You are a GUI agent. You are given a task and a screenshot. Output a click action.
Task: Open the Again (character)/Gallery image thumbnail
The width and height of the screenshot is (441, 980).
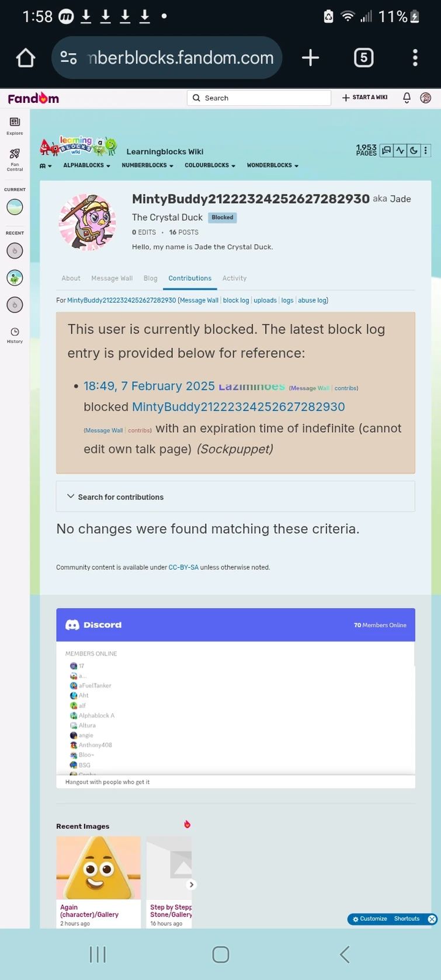click(98, 867)
